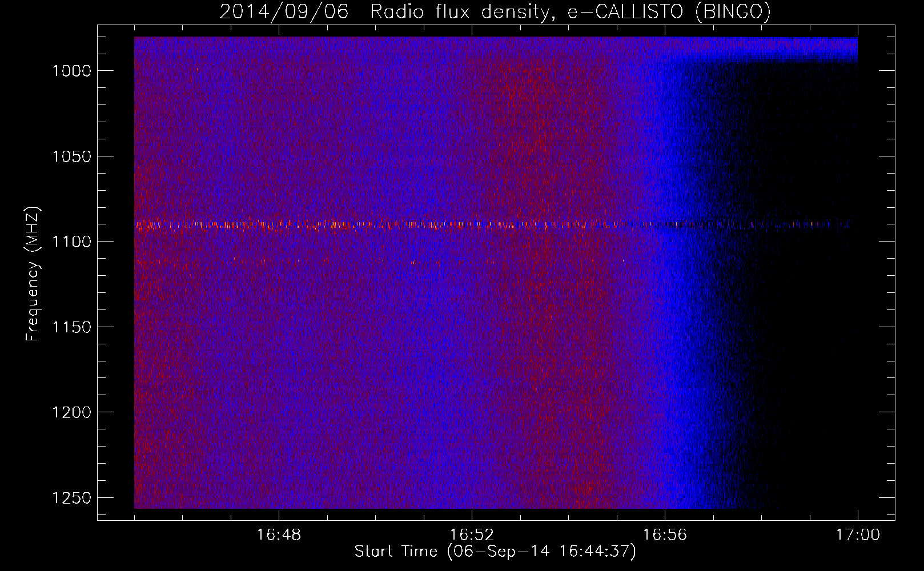This screenshot has height=571, width=924.
Task: Click the 16:52 time tick label
Action: (472, 535)
